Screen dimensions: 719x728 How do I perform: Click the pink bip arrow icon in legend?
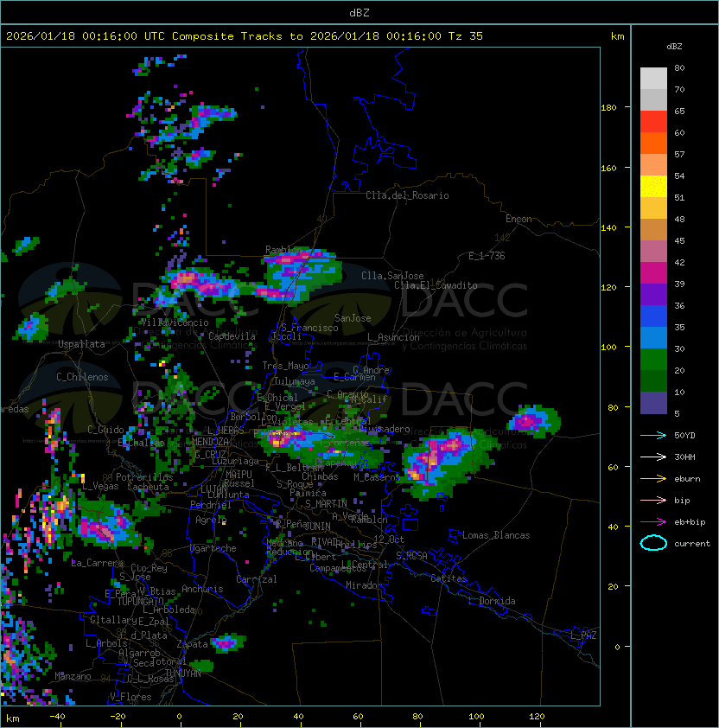click(x=653, y=501)
